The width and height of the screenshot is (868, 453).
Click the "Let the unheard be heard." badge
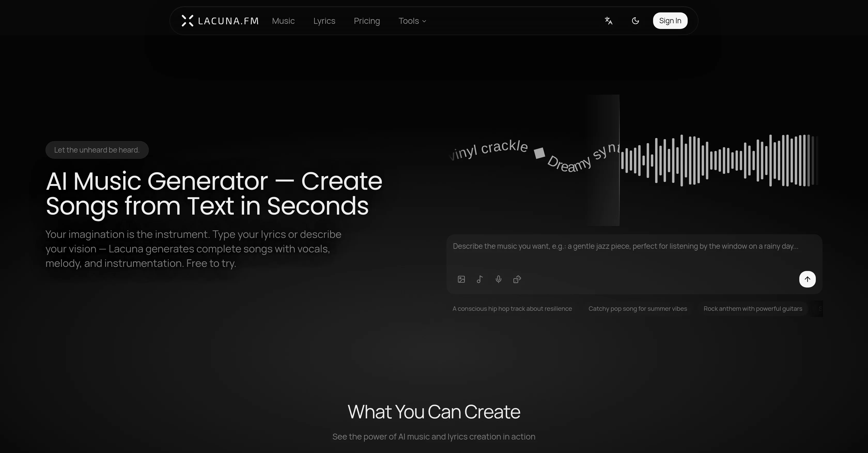(x=97, y=150)
